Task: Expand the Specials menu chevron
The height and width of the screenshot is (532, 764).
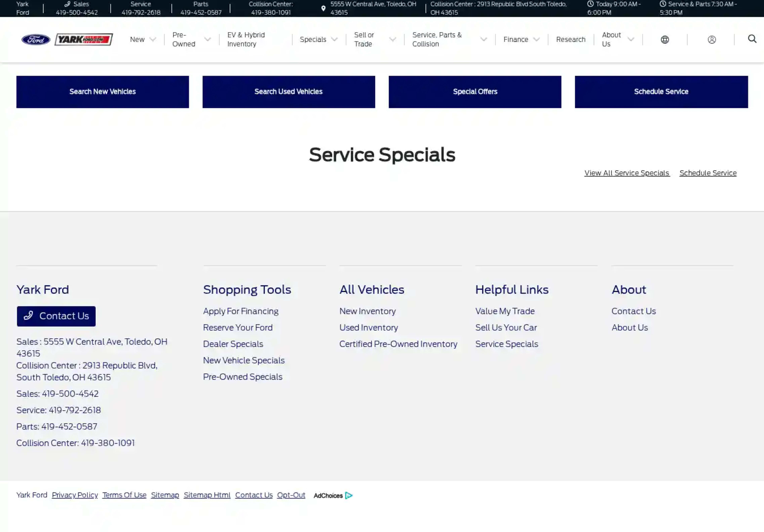Action: click(x=334, y=40)
